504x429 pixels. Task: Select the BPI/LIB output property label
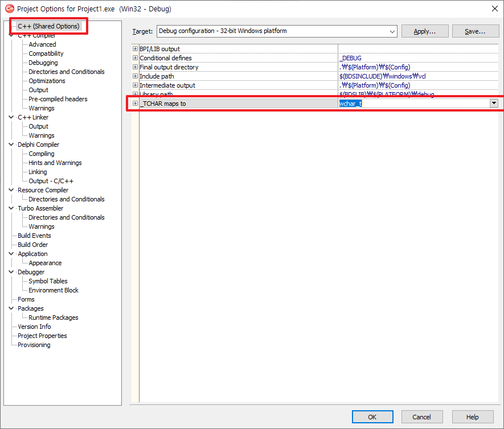click(160, 49)
